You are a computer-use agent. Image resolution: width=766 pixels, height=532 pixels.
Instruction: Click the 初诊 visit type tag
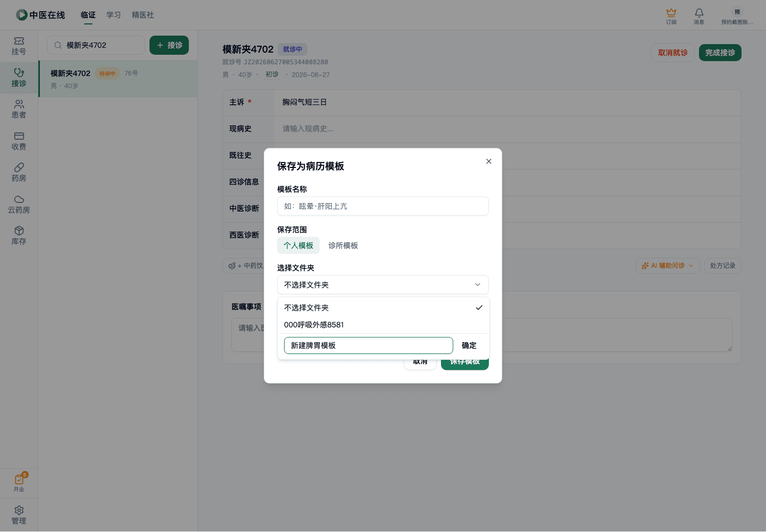click(x=272, y=74)
